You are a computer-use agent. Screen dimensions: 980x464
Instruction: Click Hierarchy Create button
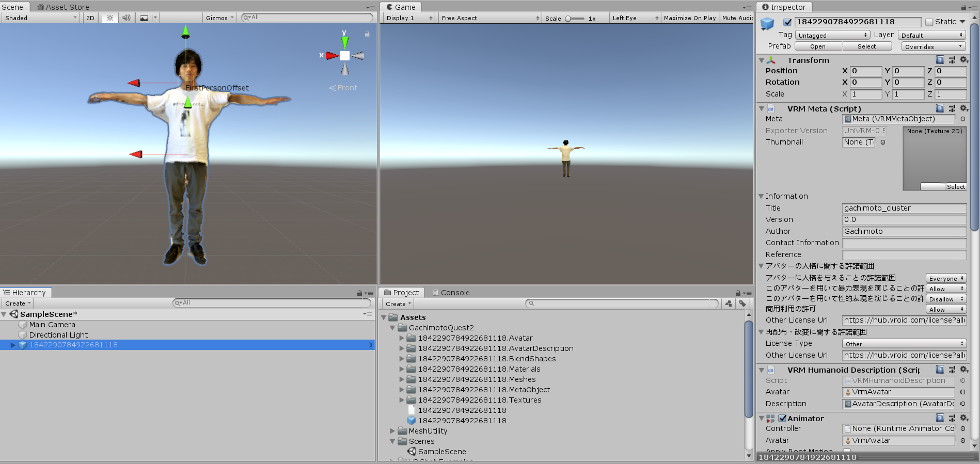(18, 303)
